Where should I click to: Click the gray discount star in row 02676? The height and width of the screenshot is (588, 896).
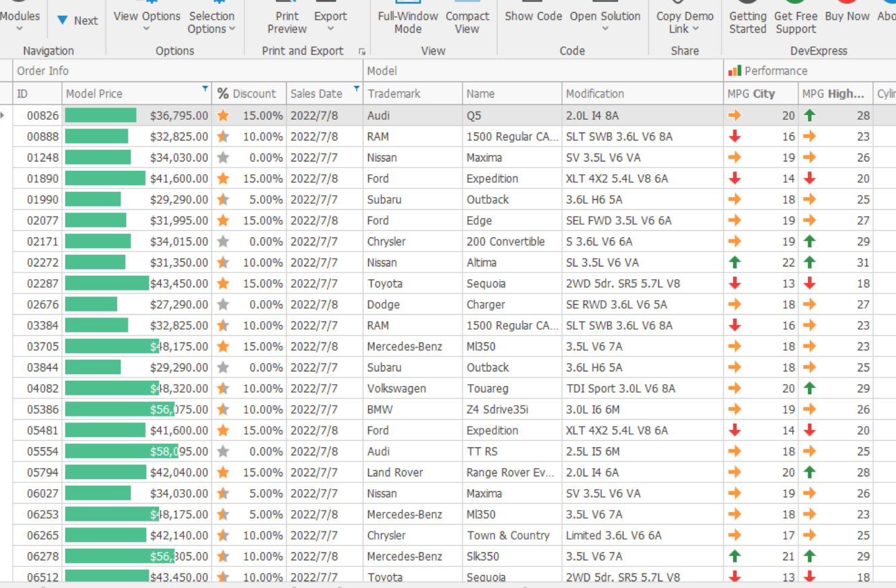click(x=223, y=304)
